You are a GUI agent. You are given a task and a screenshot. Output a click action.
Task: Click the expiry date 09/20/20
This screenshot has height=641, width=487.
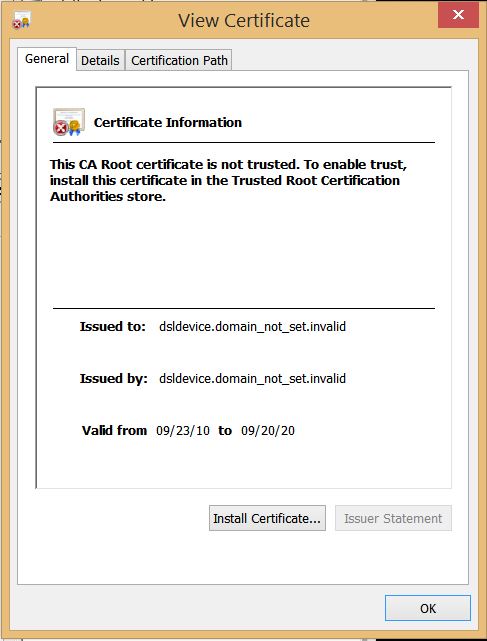[268, 430]
